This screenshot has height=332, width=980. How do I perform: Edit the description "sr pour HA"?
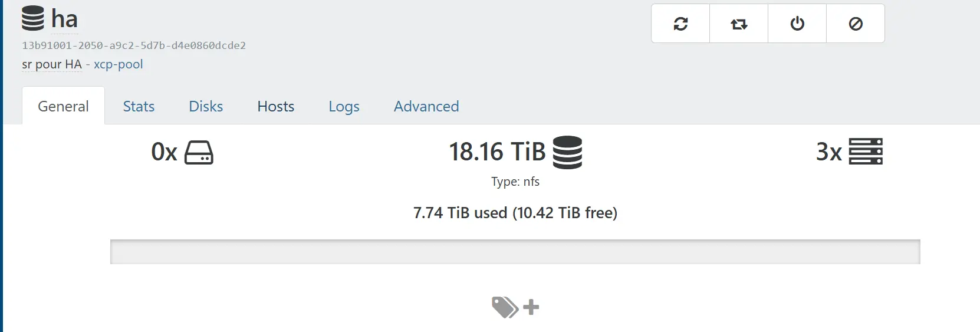pyautogui.click(x=52, y=64)
